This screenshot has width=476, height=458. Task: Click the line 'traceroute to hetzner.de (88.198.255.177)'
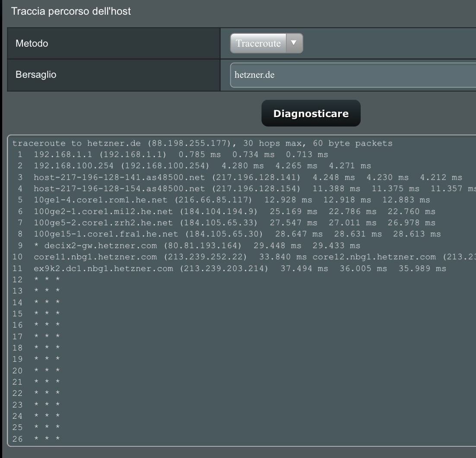click(121, 143)
